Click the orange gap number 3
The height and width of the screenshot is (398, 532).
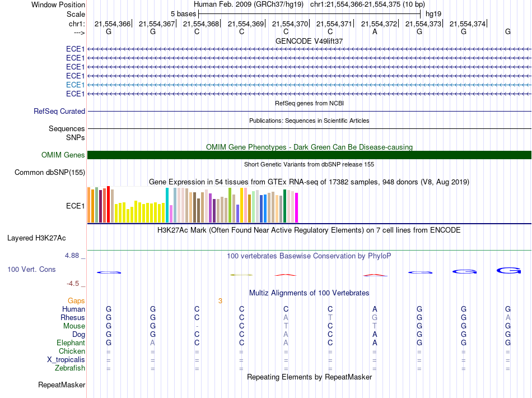220,301
